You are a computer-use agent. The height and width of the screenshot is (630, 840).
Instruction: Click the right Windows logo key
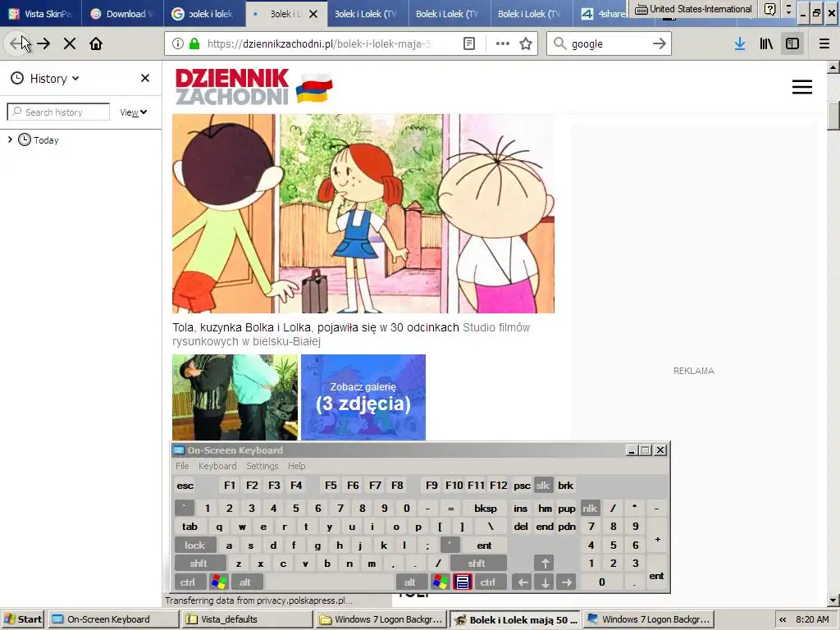(441, 582)
